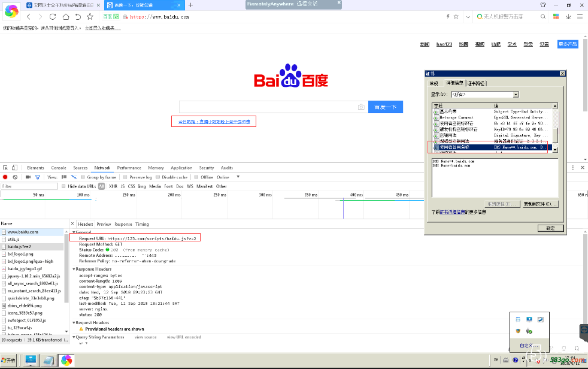This screenshot has width=588, height=369.
Task: Switch to the Console tab in DevTools
Action: click(59, 168)
